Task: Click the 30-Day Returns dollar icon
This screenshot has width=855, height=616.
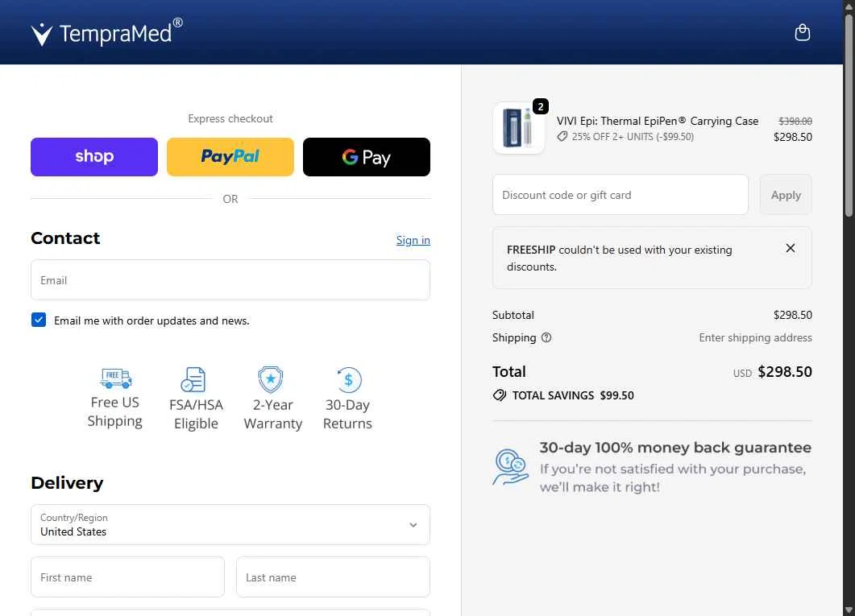Action: click(x=348, y=379)
